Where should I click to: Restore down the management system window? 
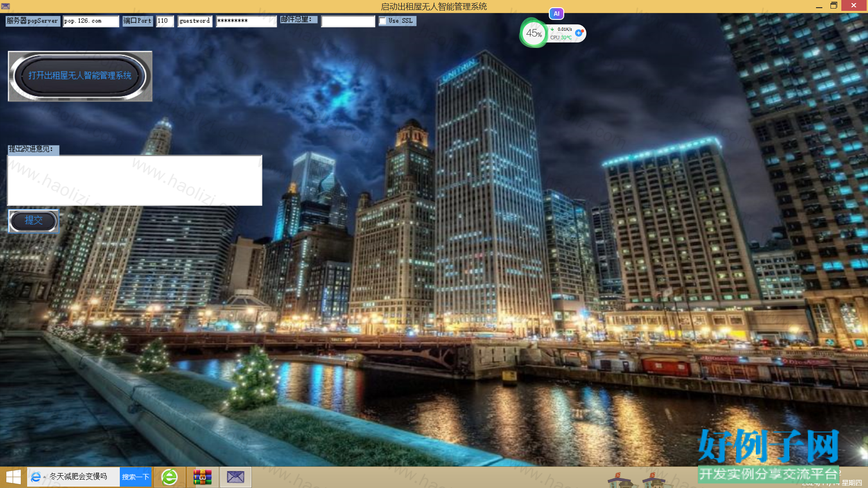coord(834,5)
